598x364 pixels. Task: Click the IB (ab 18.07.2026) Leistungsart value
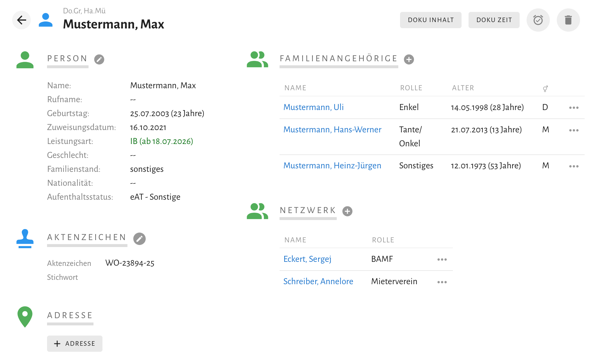click(x=161, y=141)
